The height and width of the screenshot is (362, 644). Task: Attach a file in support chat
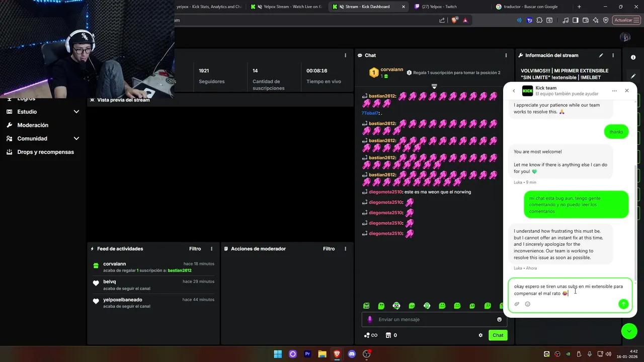coord(517,304)
